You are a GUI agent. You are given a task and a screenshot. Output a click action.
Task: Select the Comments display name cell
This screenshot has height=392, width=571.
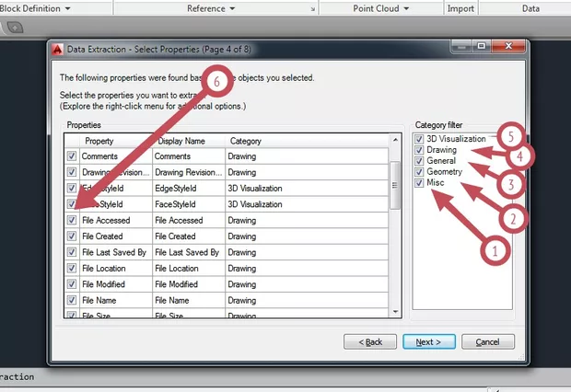[189, 156]
